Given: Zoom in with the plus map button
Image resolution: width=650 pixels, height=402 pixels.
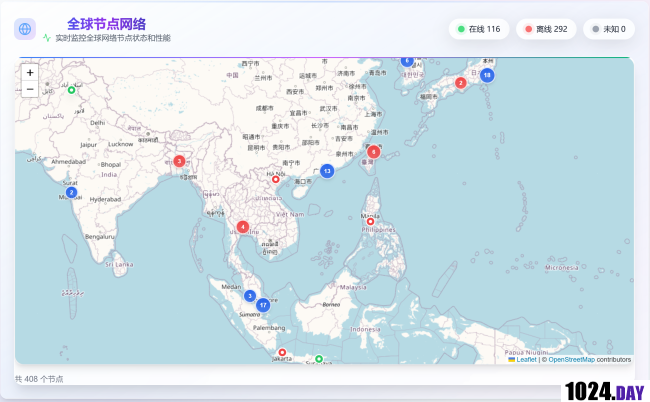Looking at the screenshot, I should click(x=30, y=73).
